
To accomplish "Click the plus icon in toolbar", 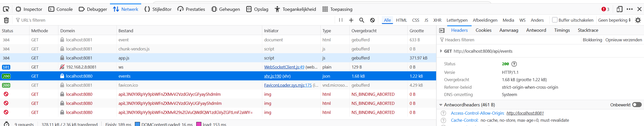I will 351,20.
